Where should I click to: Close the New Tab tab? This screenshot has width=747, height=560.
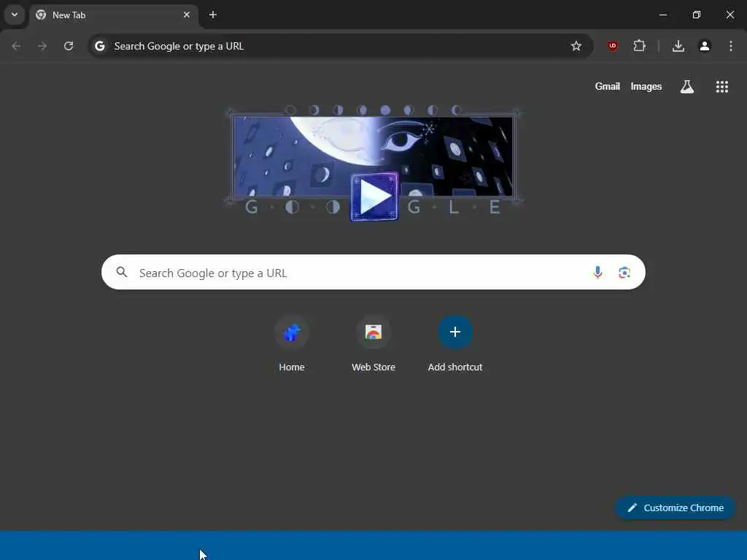tap(187, 15)
